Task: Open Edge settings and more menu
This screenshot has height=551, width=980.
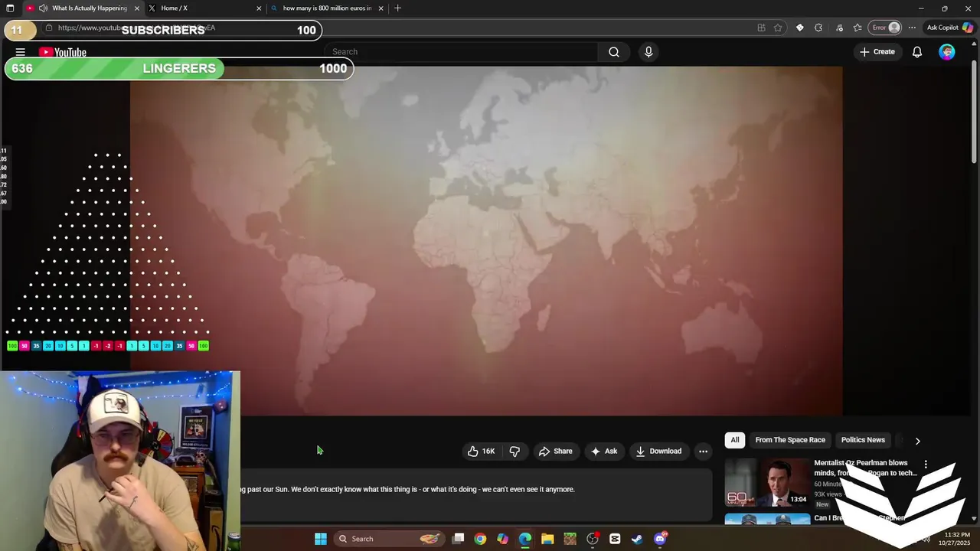Action: [912, 28]
